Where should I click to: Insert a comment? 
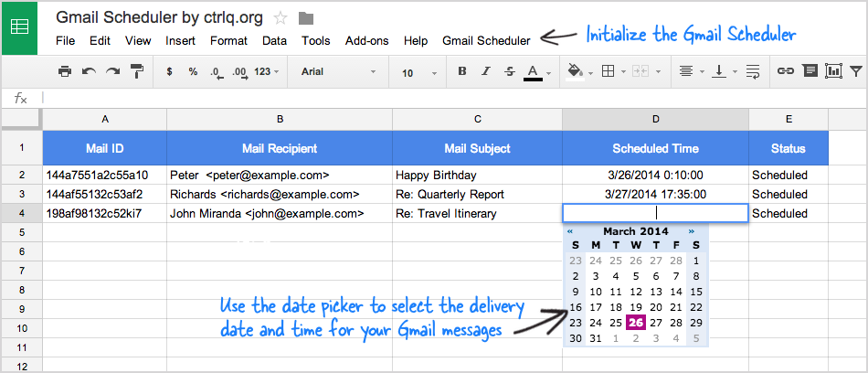point(810,71)
